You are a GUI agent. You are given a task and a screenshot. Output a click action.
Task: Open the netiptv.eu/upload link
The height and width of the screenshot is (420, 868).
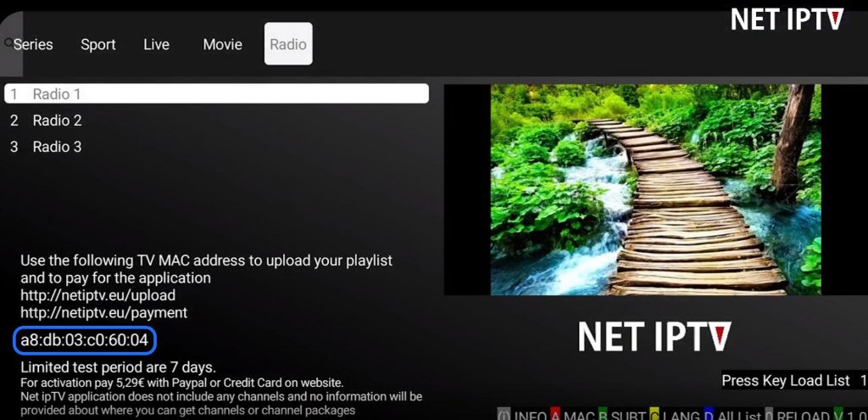pyautogui.click(x=98, y=295)
